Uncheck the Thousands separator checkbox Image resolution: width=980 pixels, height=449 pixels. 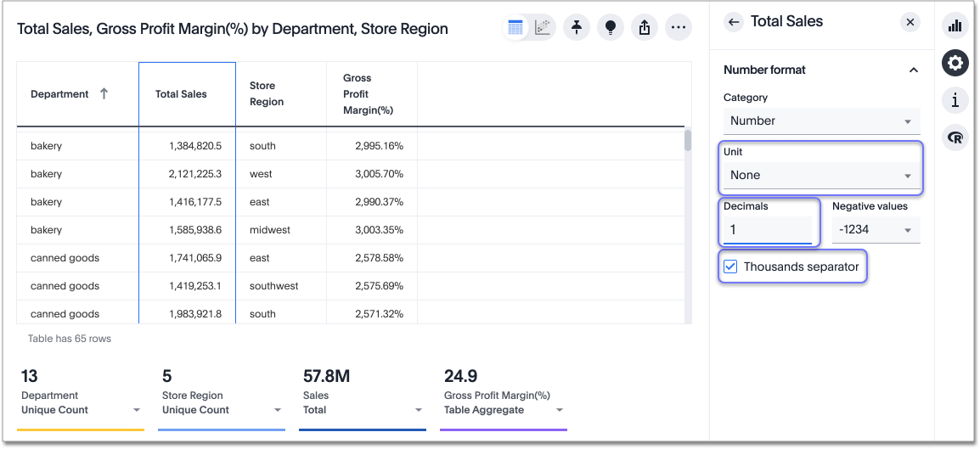(x=730, y=267)
